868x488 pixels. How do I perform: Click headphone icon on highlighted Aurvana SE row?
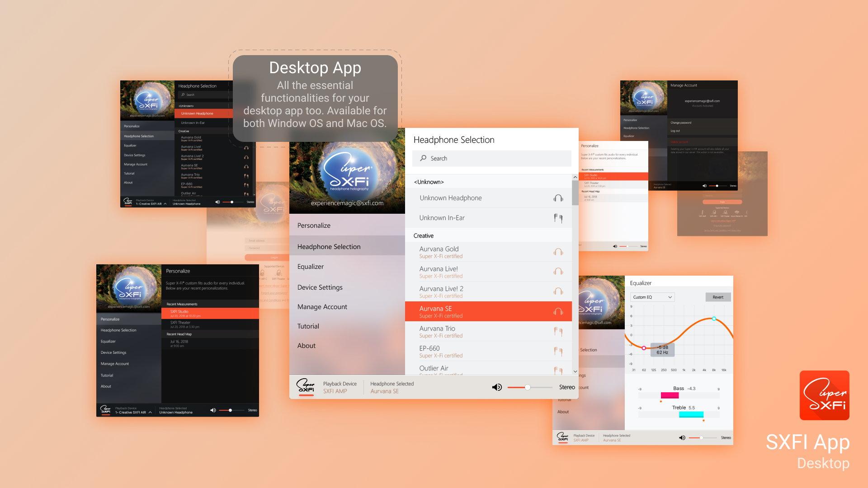[558, 311]
